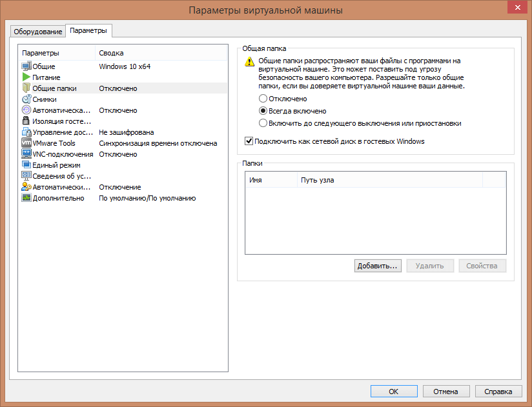
Task: Click the Путь узла column header
Action: tap(390, 180)
